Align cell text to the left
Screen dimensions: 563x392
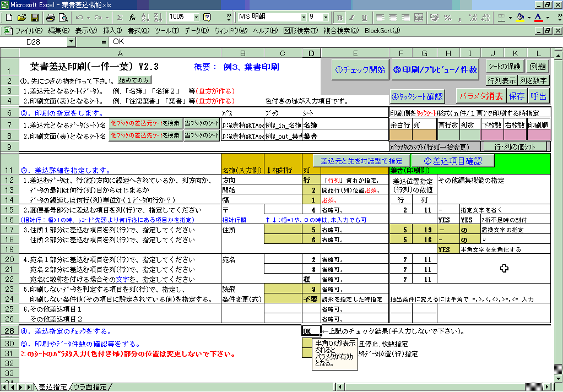[x=380, y=17]
